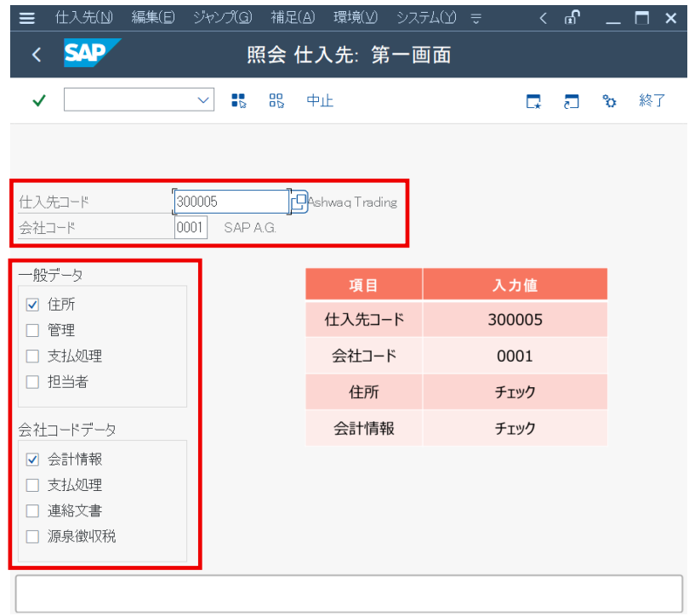The width and height of the screenshot is (689, 616).
Task: Click the 仕入先コード cell in the table
Action: [x=364, y=319]
